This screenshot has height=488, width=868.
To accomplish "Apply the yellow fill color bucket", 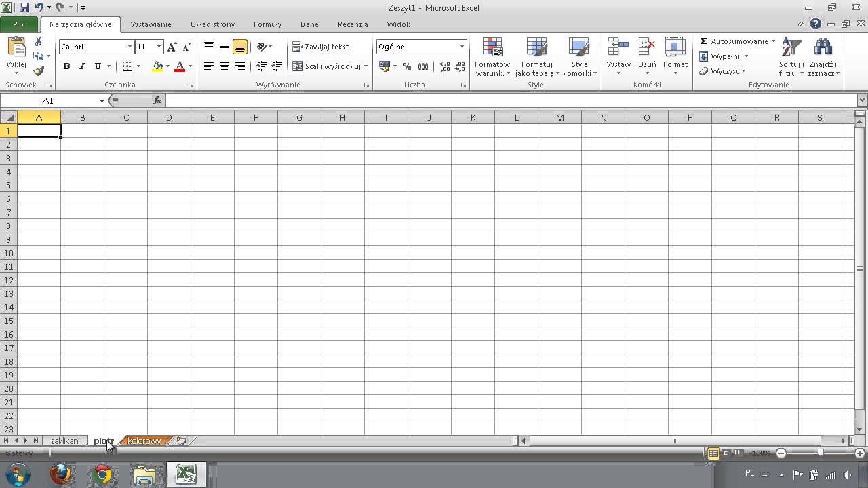I will point(157,66).
